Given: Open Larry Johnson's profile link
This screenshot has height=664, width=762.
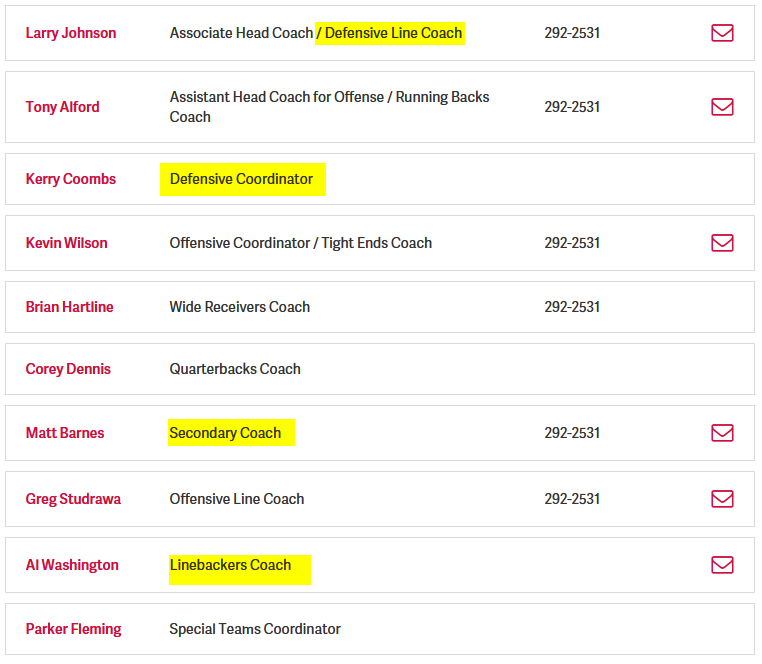Looking at the screenshot, I should pos(71,33).
